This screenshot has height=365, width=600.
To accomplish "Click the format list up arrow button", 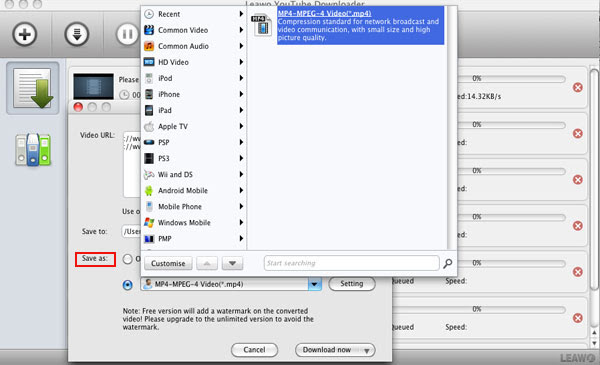I will [207, 263].
